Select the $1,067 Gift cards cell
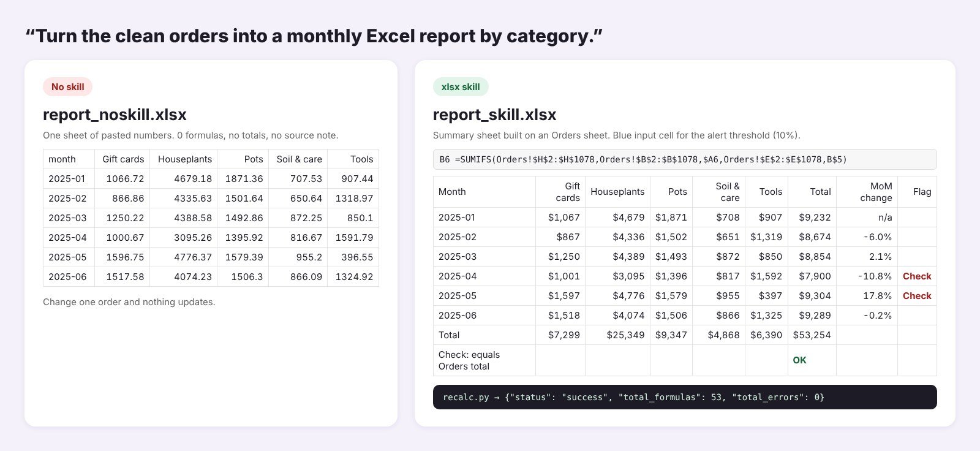Screen dimensions: 980x451 point(560,218)
